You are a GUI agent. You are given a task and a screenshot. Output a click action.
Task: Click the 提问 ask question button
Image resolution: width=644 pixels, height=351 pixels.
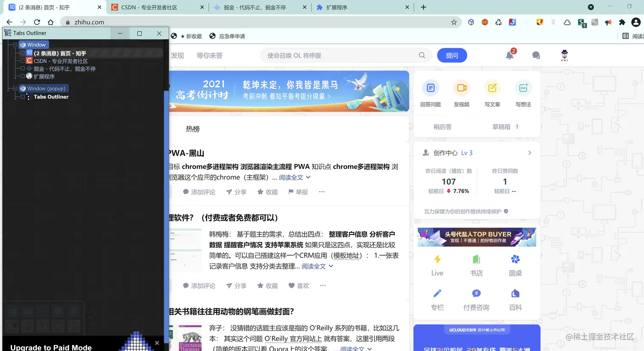pos(452,55)
